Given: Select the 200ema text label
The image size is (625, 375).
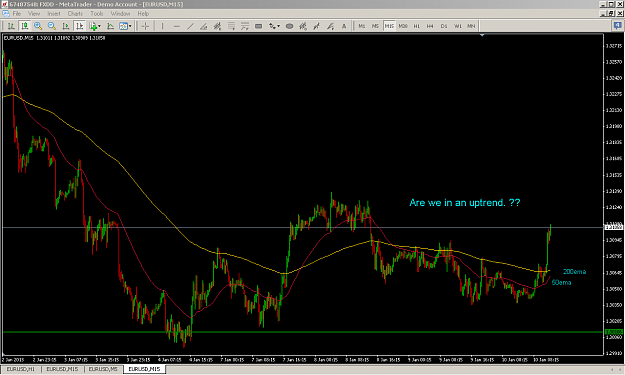Looking at the screenshot, I should pyautogui.click(x=574, y=272).
